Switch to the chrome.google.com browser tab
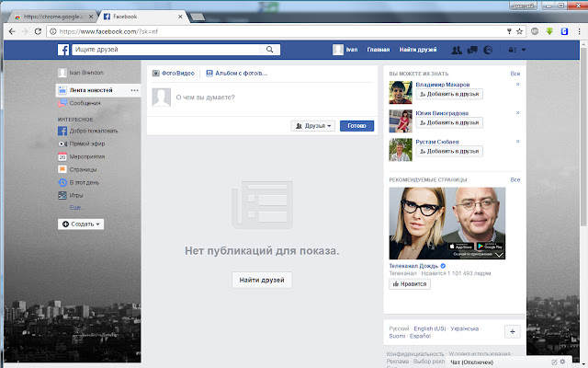The width and height of the screenshot is (588, 368). [x=54, y=17]
